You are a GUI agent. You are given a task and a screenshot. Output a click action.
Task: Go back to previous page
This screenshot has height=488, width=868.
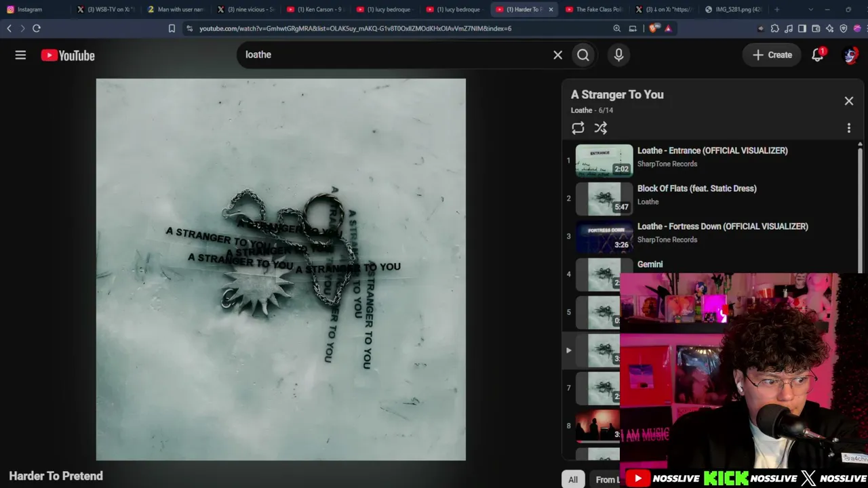pyautogui.click(x=9, y=28)
